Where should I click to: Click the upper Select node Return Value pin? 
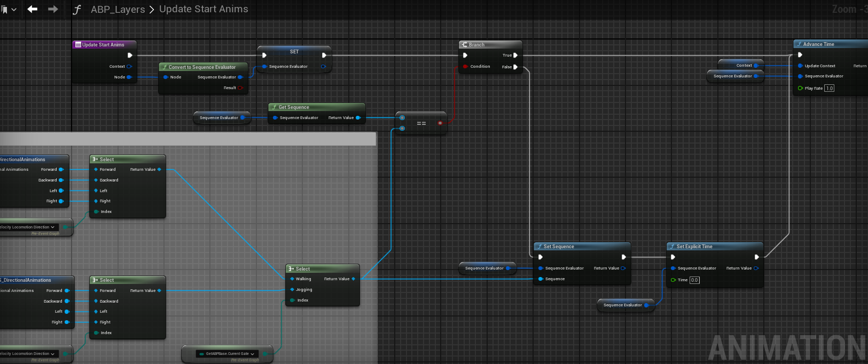coord(159,169)
